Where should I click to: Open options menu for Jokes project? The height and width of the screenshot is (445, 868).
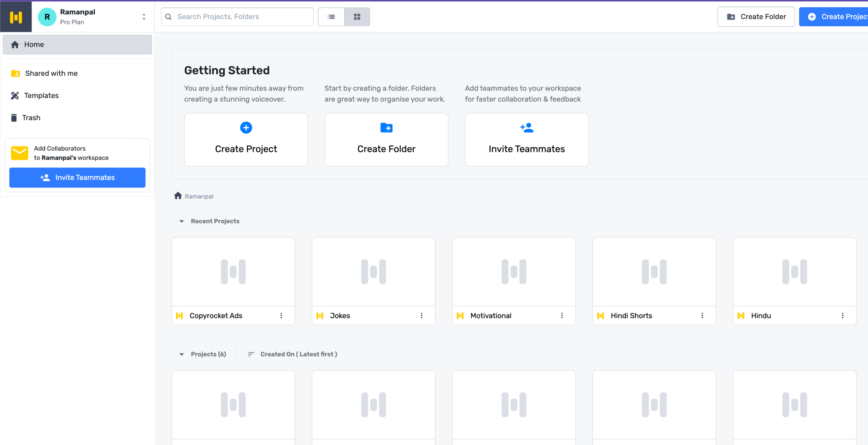point(421,316)
